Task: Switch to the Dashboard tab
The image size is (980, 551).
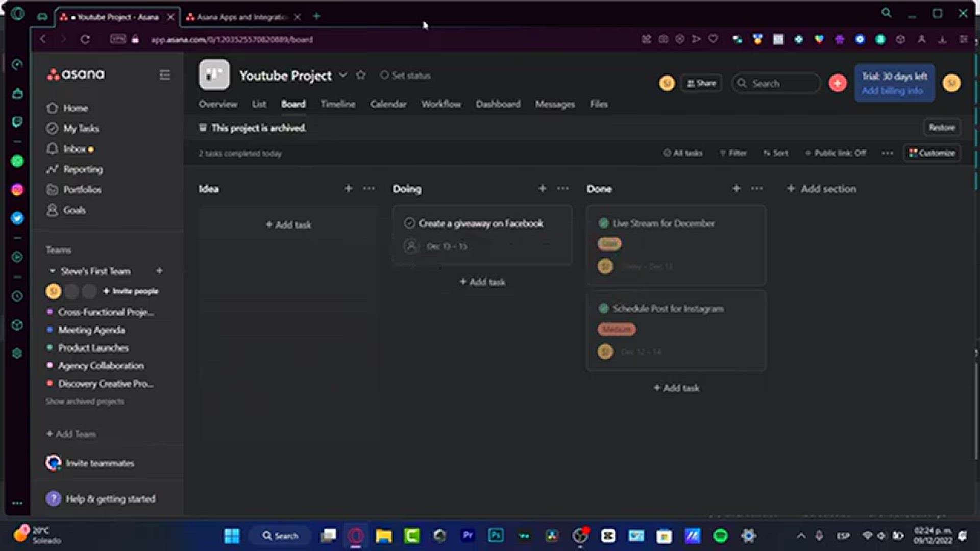Action: [498, 104]
